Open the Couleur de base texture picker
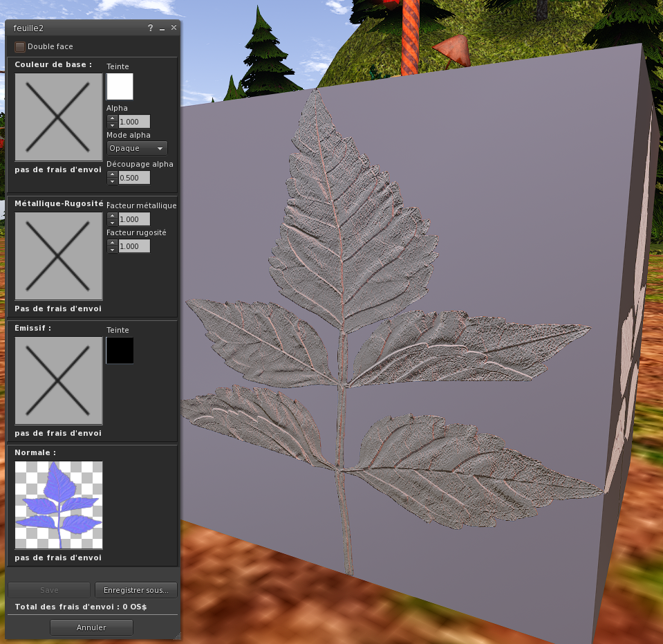This screenshot has width=663, height=644. pyautogui.click(x=59, y=118)
